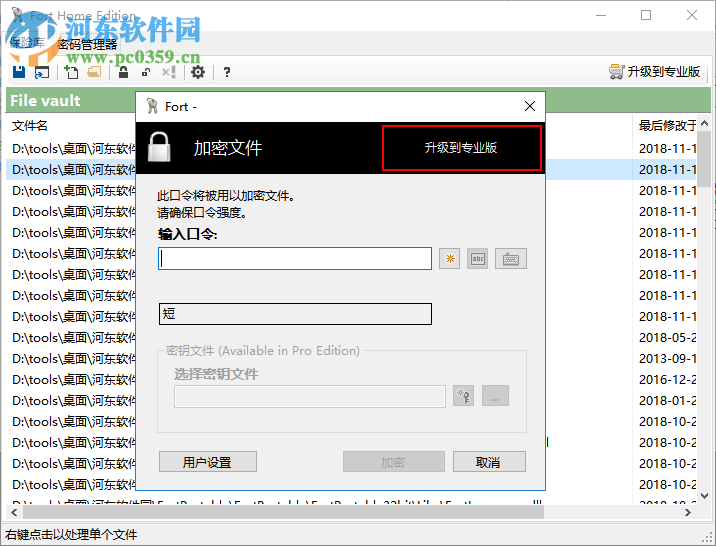Click the '...' browse key file button
The image size is (716, 546).
click(495, 396)
